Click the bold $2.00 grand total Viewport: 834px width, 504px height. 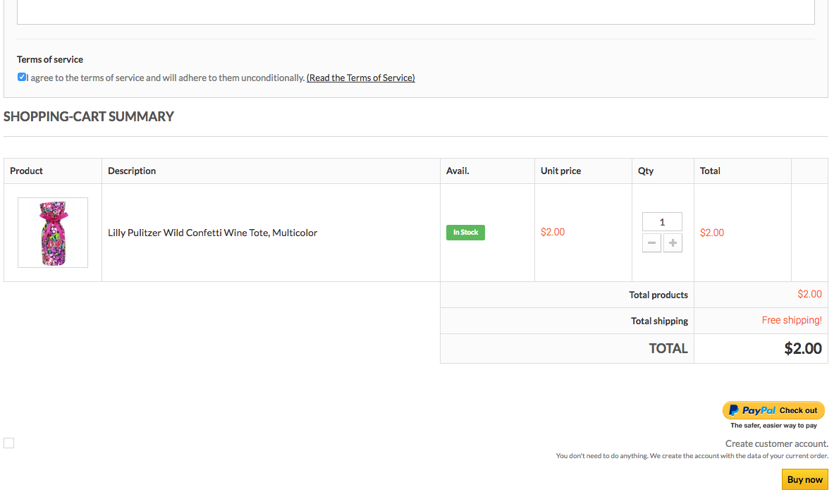pos(803,348)
